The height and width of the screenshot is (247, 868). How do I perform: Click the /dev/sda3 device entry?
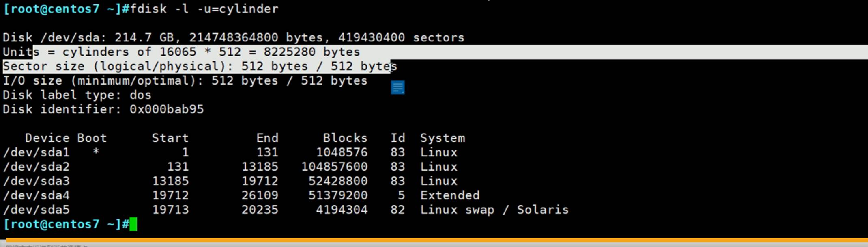click(x=36, y=181)
